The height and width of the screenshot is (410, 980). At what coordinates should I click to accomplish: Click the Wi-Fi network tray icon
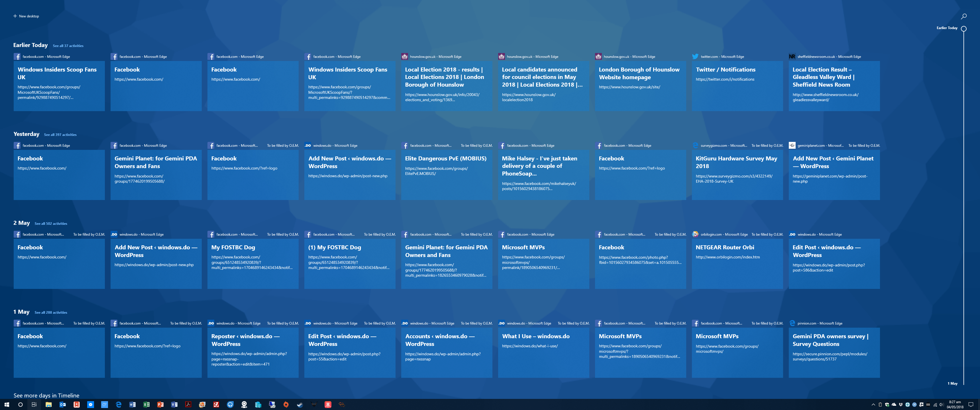click(x=936, y=405)
